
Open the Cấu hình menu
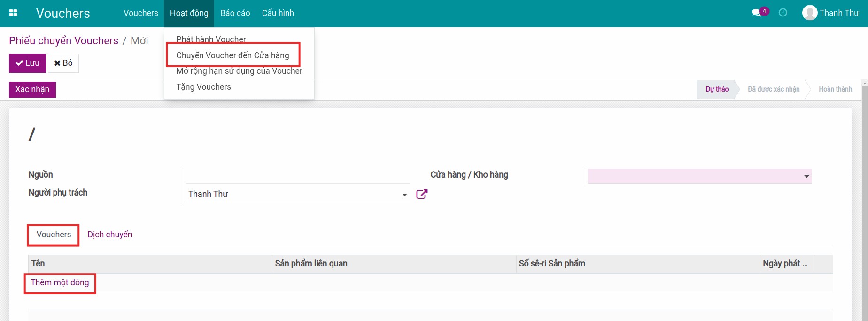coord(278,13)
